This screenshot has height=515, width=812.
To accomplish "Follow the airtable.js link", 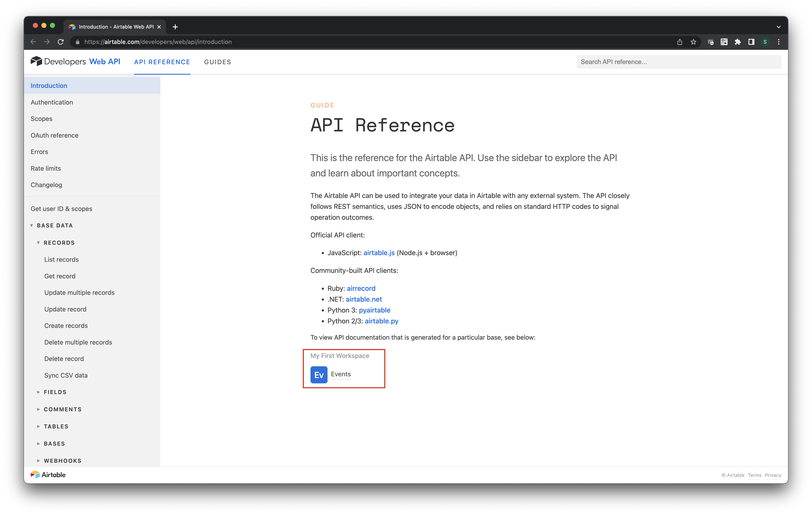I will (379, 253).
